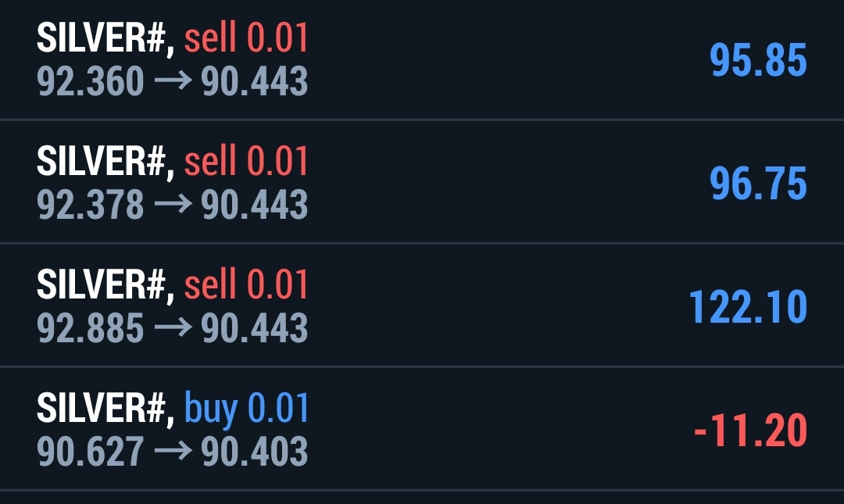Screen dimensions: 844x504
Task: Tap the 122.10 profit value
Action: (747, 306)
